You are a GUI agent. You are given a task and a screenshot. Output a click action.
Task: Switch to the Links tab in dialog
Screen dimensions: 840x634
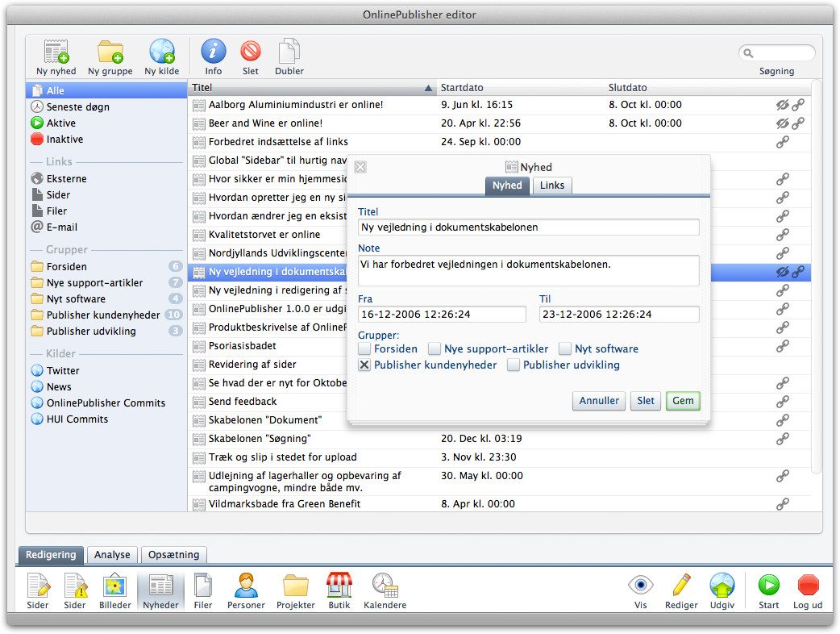[552, 186]
